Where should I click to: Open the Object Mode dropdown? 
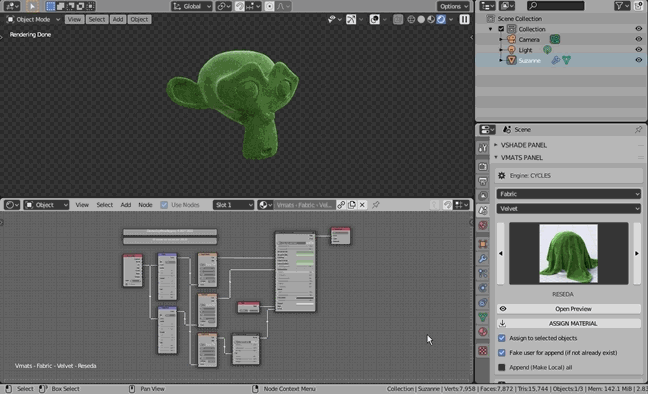[33, 19]
